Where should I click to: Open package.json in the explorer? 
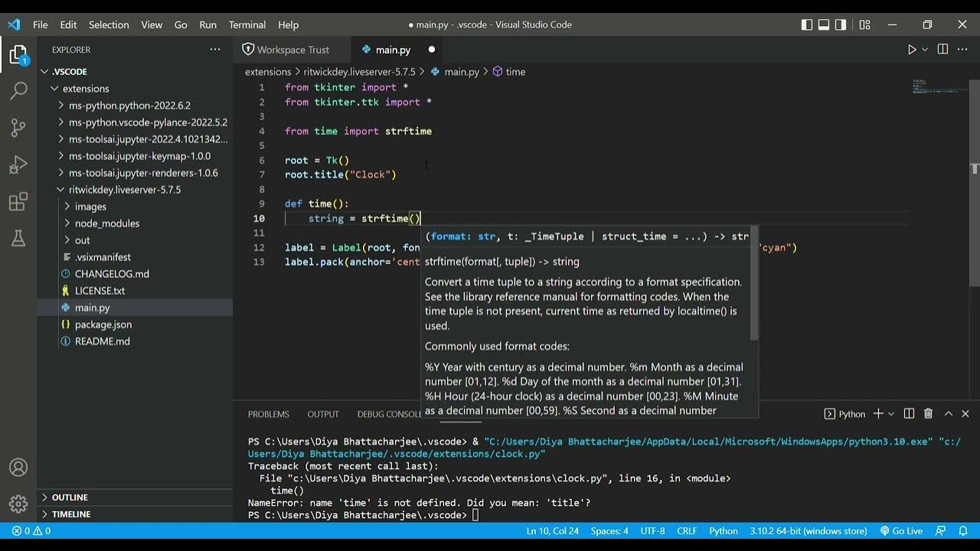click(x=135, y=324)
